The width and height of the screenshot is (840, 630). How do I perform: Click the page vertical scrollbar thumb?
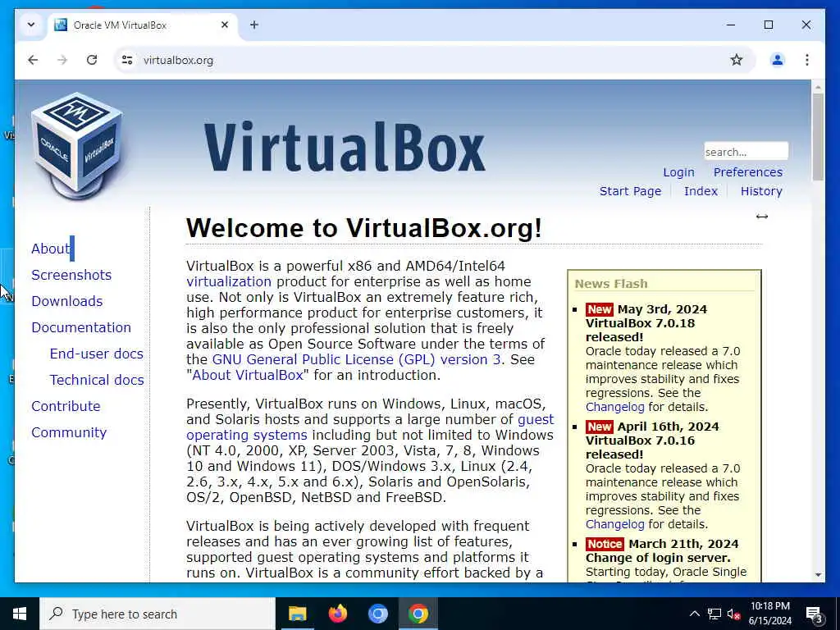[818, 137]
